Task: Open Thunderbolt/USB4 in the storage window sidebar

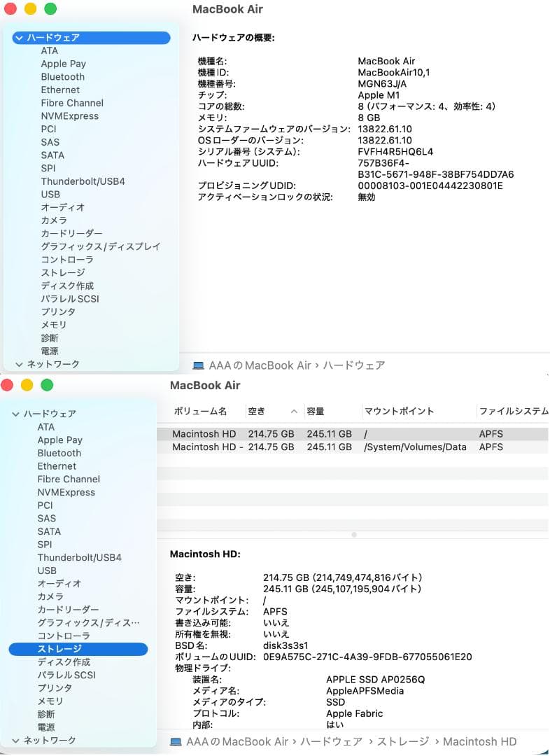Action: pos(80,558)
